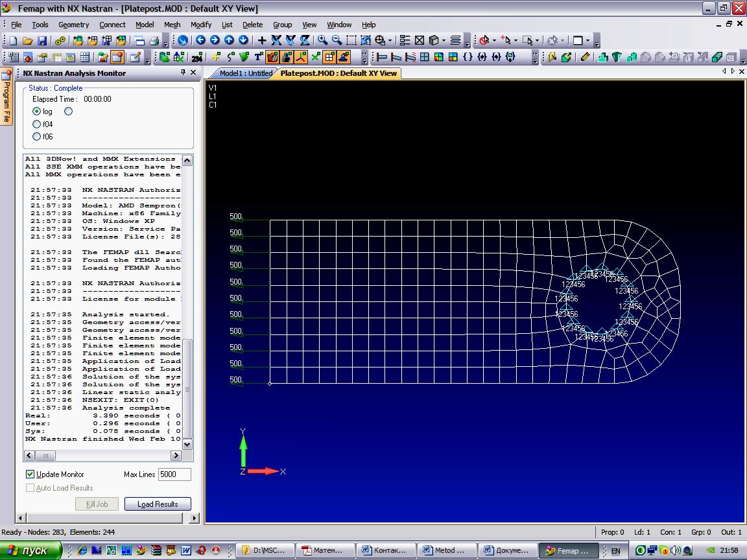Click the crossed-box icon in the view toolbar

(420, 40)
